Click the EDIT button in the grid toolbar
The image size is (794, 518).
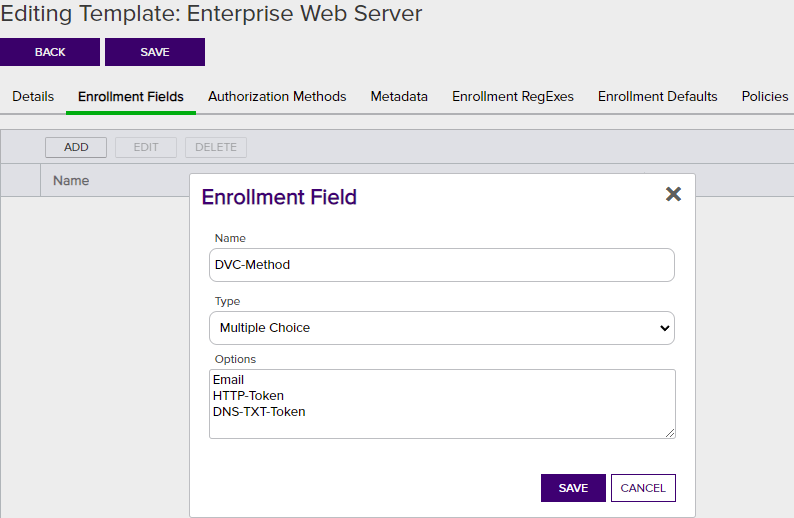[146, 147]
